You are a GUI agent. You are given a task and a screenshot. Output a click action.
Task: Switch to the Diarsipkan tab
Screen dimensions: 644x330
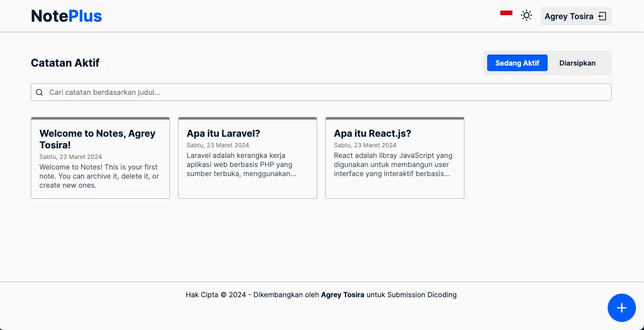pyautogui.click(x=577, y=63)
